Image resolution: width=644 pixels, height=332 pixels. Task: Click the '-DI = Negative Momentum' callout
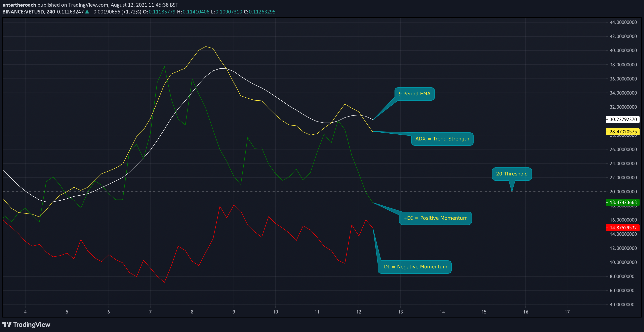coord(414,267)
